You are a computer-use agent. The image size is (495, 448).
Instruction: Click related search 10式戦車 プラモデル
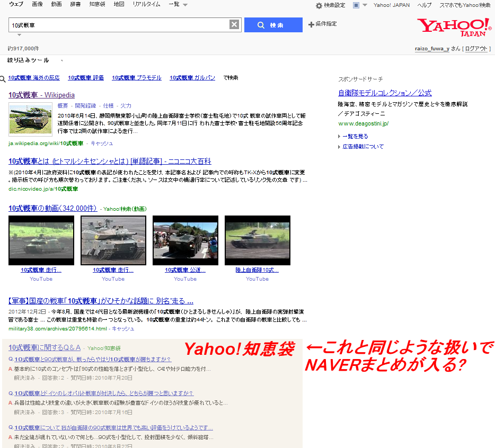(137, 78)
